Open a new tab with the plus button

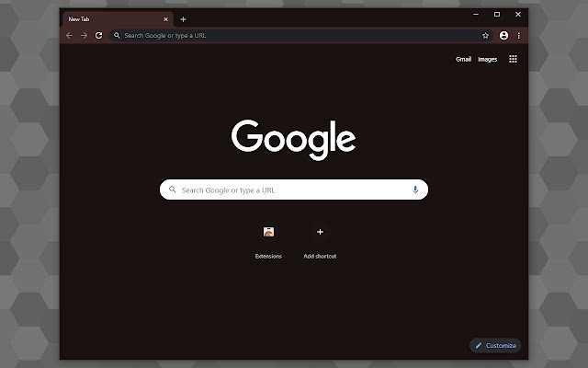(x=183, y=19)
